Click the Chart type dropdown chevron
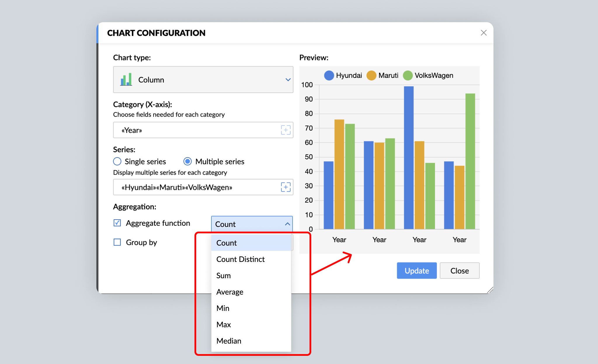This screenshot has width=598, height=364. tap(288, 80)
